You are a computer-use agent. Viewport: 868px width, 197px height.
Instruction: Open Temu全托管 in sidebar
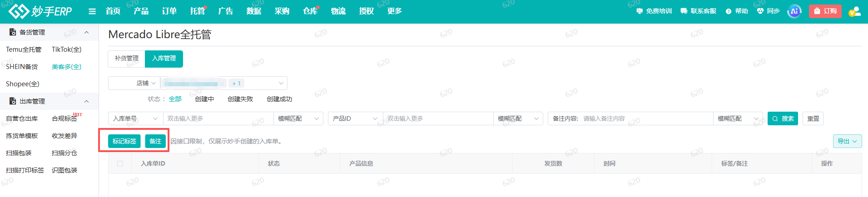click(24, 49)
